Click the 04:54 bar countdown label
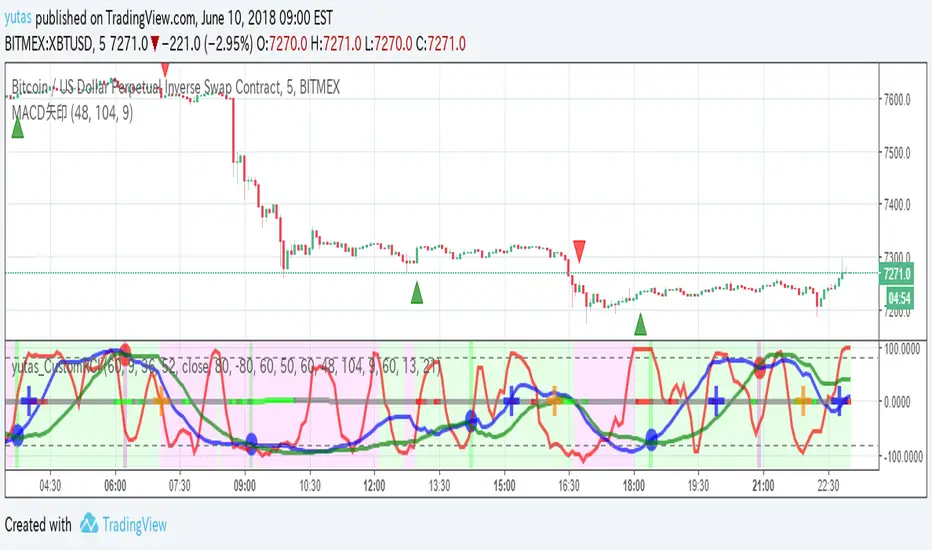 tap(899, 298)
